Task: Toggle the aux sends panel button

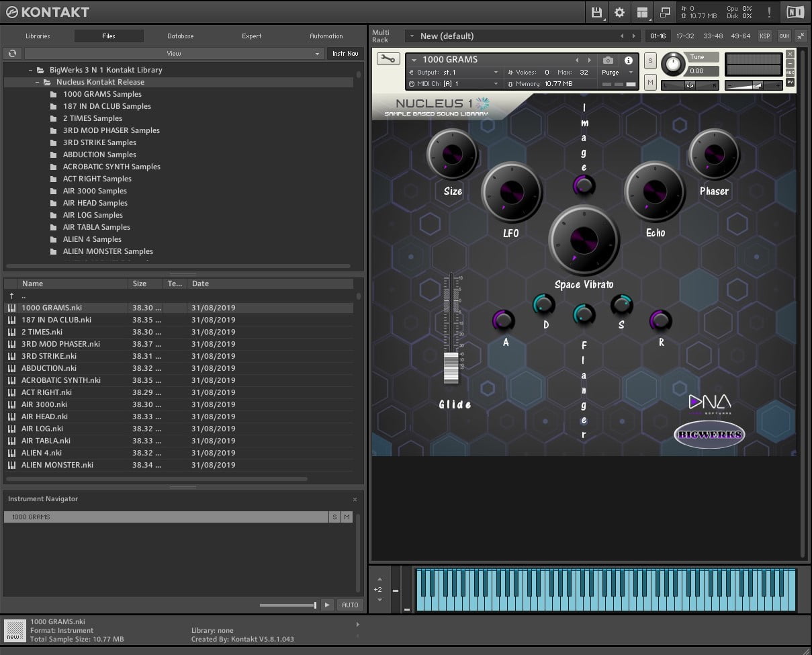Action: pyautogui.click(x=784, y=36)
